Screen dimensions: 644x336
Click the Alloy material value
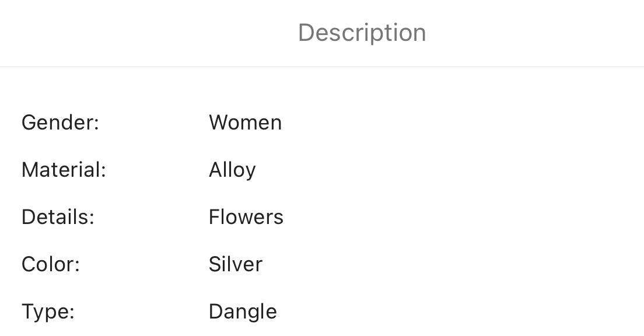pos(232,170)
